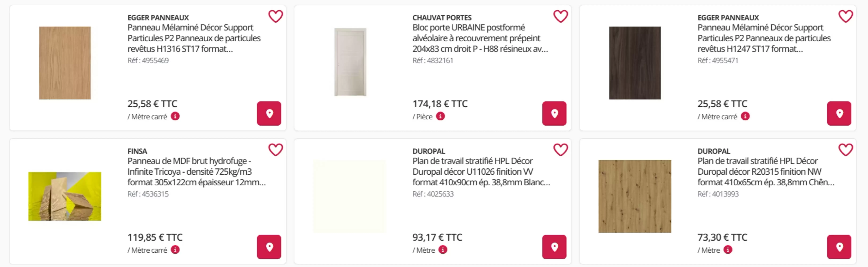Click heart icon on Duropal U11026 worktop
The height and width of the screenshot is (267, 868).
click(561, 150)
